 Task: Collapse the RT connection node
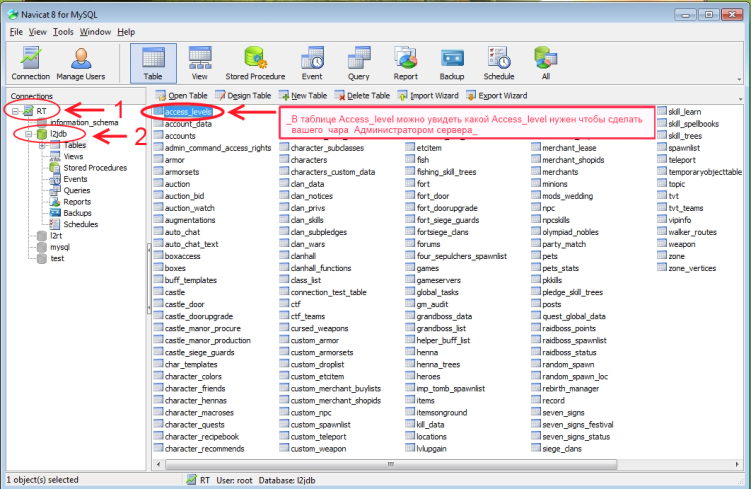(x=15, y=111)
